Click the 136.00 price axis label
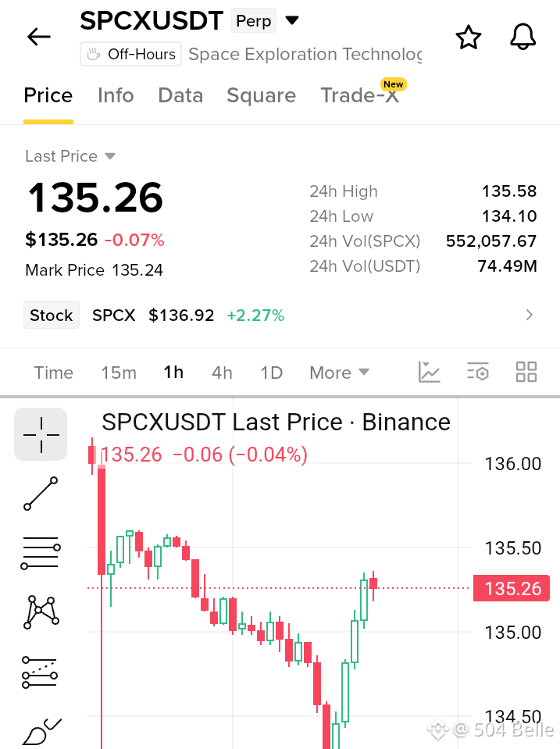 [x=512, y=464]
